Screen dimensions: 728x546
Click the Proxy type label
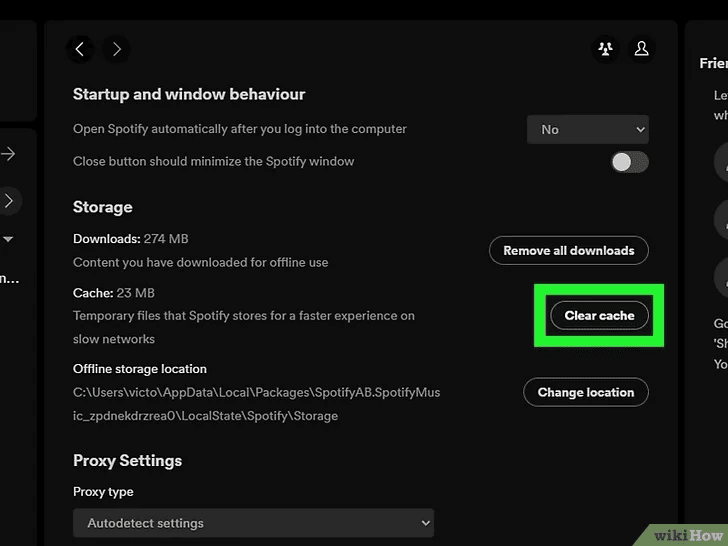click(x=103, y=492)
